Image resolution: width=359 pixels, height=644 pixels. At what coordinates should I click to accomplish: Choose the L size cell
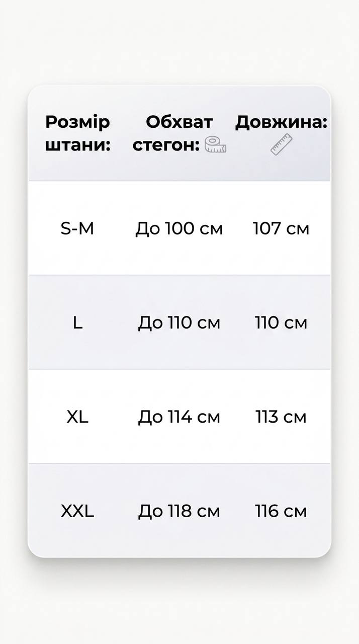click(77, 323)
